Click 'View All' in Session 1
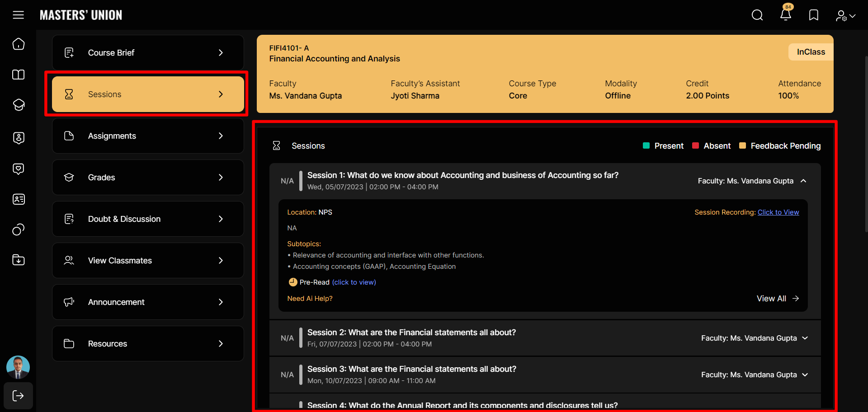868x412 pixels. pyautogui.click(x=778, y=299)
